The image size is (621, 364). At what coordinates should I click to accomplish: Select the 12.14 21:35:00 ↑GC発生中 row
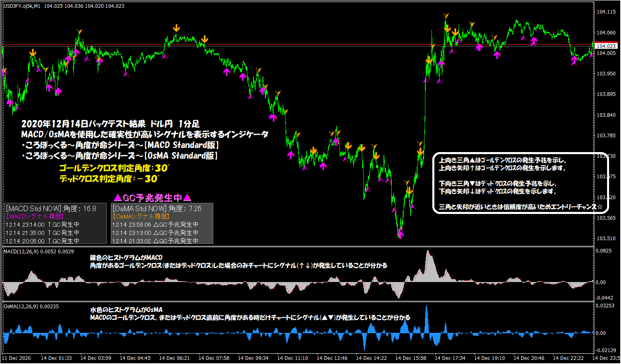pos(42,233)
